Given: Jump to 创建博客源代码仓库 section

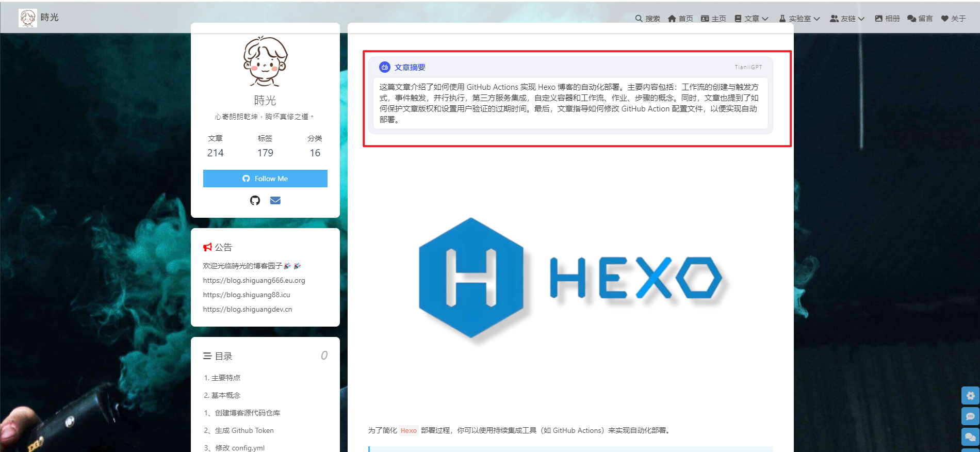Looking at the screenshot, I should point(242,413).
